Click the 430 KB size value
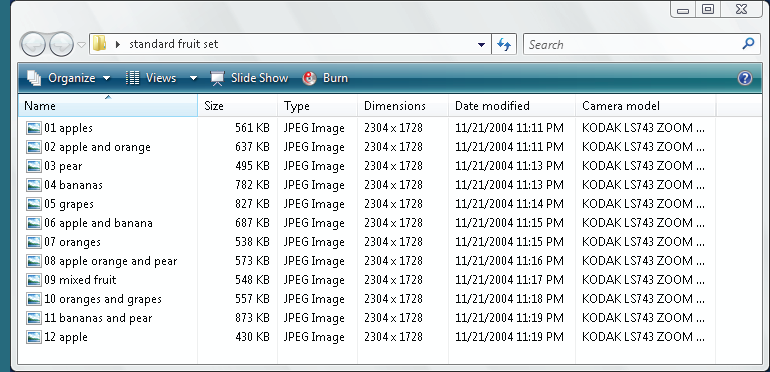This screenshot has height=372, width=770. coord(252,337)
